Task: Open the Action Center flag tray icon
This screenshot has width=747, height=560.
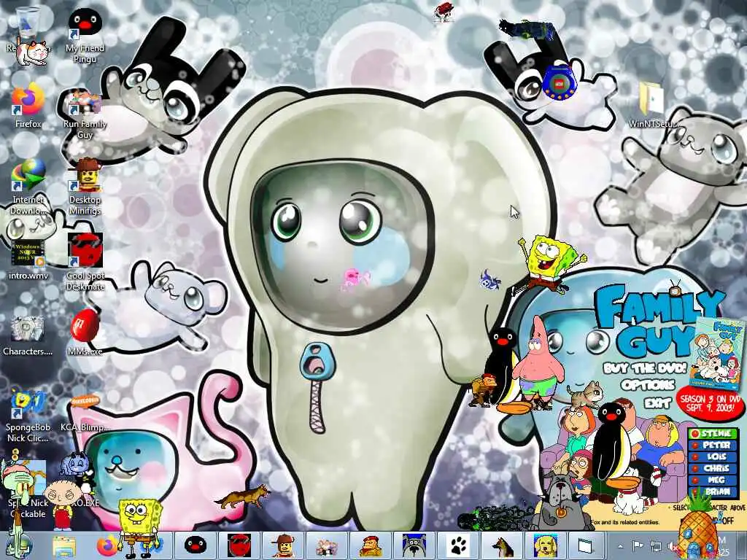Action: click(638, 545)
